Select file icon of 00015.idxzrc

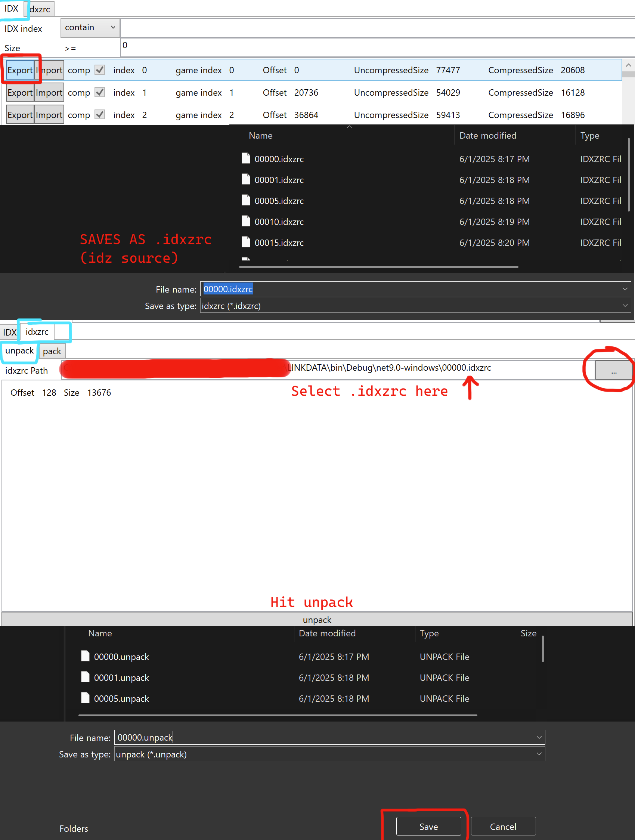(x=246, y=242)
